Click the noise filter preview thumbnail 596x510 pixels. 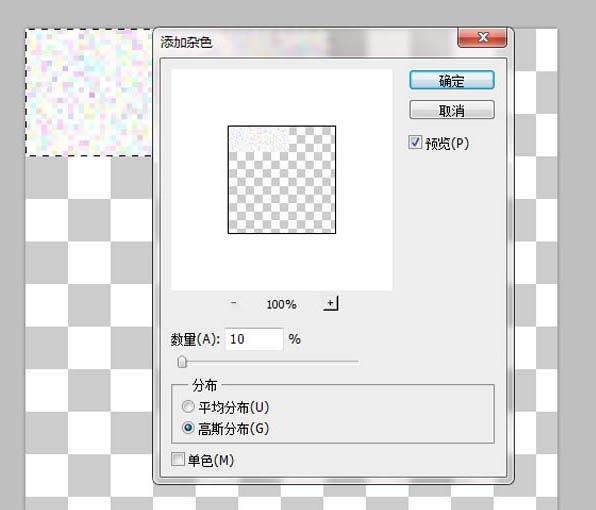(x=282, y=180)
